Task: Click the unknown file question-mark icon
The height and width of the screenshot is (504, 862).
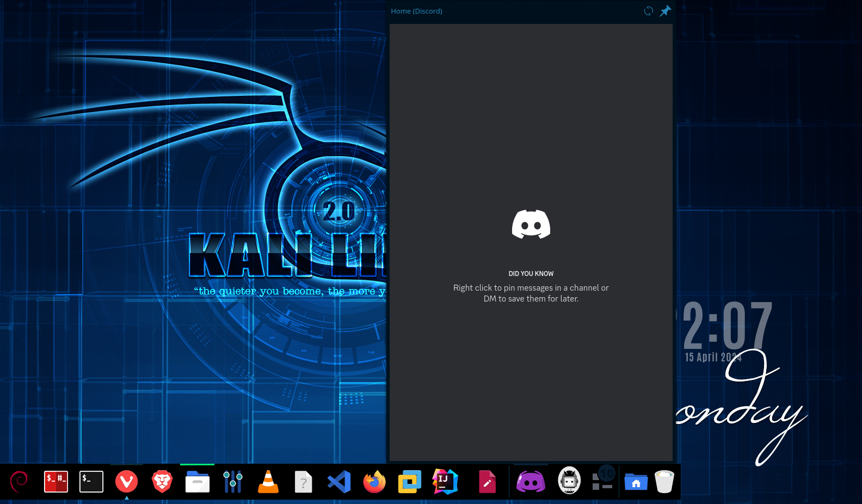Action: (303, 482)
